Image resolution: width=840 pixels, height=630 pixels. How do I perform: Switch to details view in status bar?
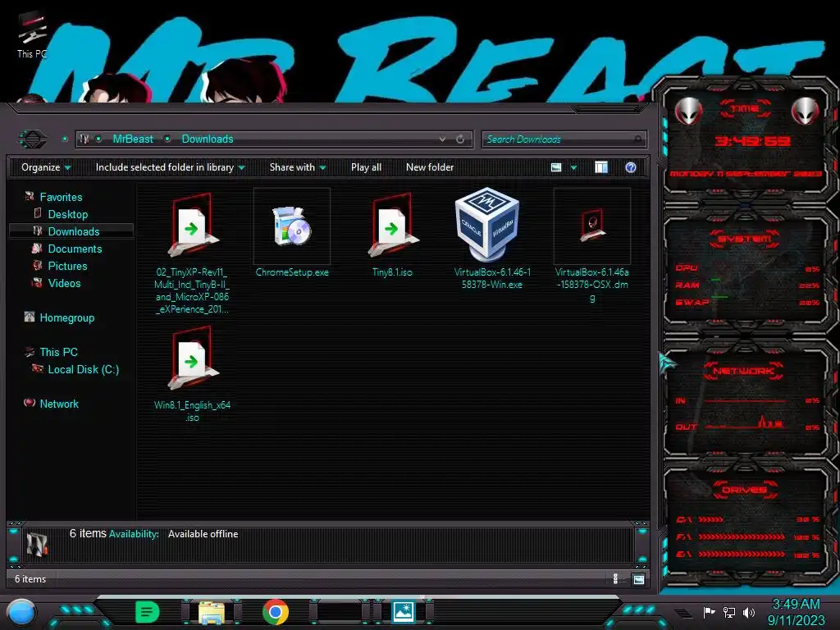pyautogui.click(x=615, y=578)
